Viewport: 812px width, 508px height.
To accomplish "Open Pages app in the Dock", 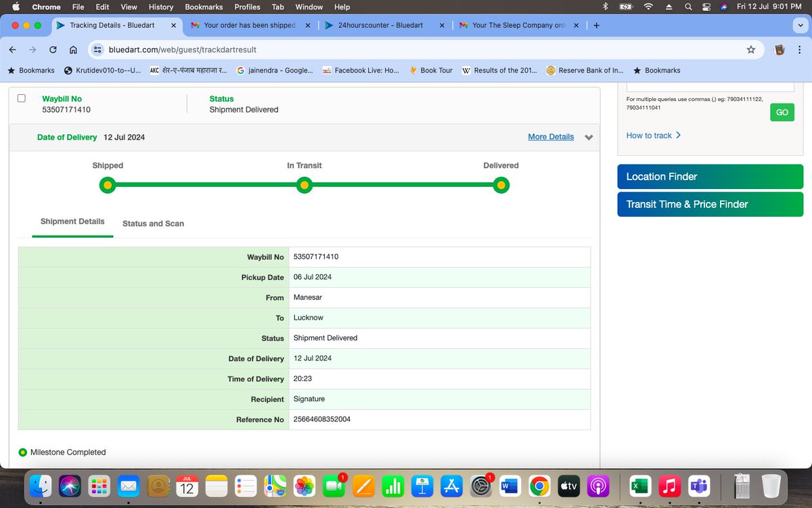I will (363, 486).
